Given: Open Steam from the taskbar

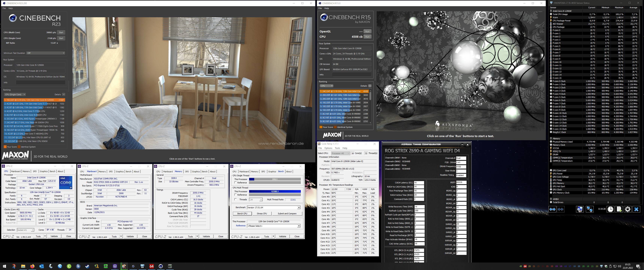Looking at the screenshot, I should pos(87,266).
